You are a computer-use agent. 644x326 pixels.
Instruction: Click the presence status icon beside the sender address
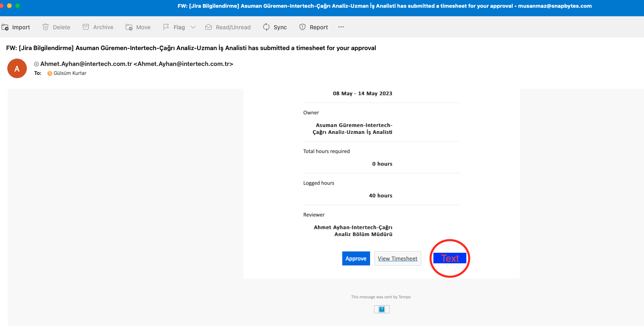pos(36,64)
